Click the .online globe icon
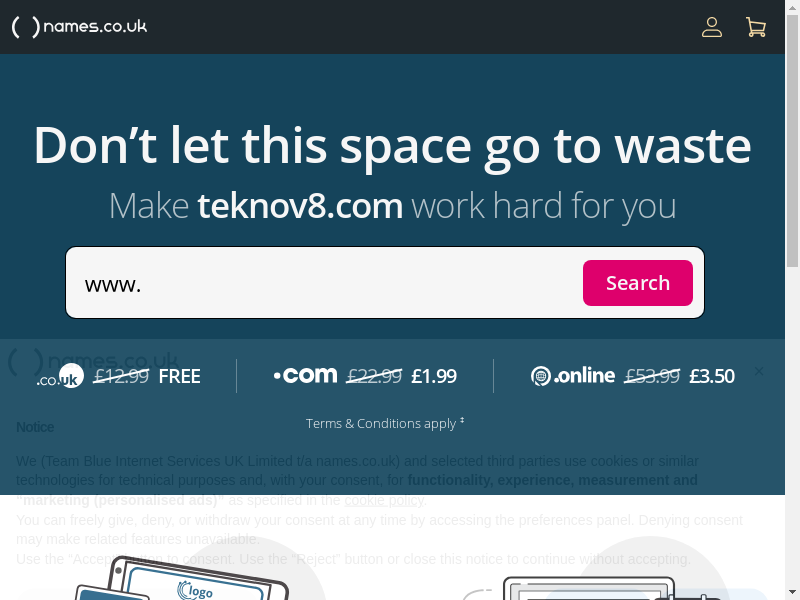This screenshot has height=600, width=800. pos(541,376)
